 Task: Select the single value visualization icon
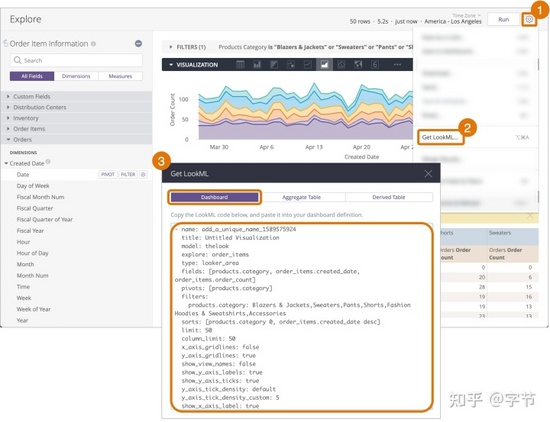coord(375,65)
